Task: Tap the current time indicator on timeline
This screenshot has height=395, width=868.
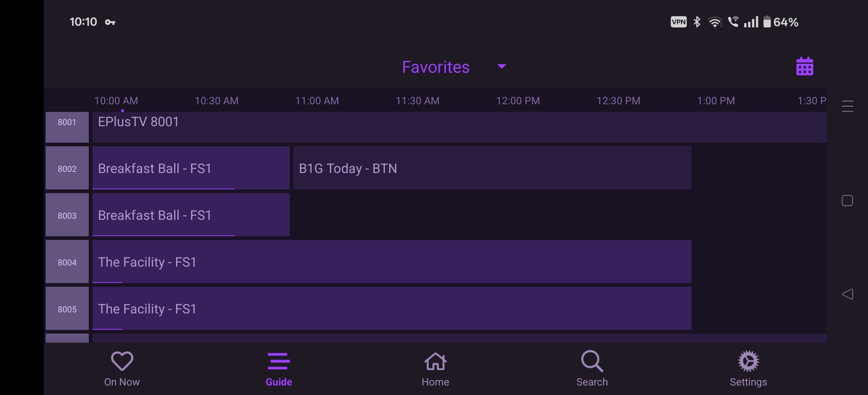Action: tap(122, 110)
